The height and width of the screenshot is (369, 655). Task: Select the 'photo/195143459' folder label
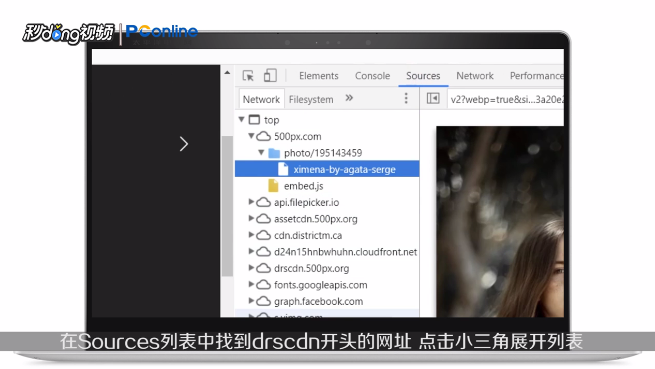pos(323,153)
